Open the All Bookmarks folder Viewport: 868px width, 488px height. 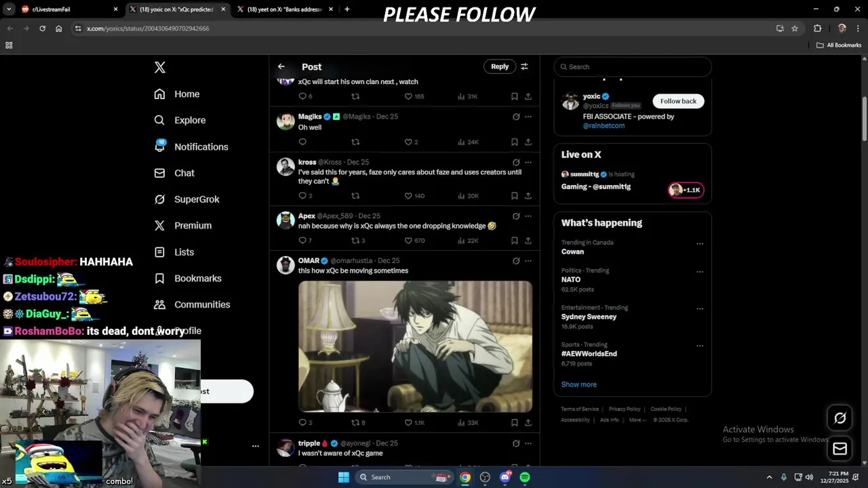[x=839, y=45]
